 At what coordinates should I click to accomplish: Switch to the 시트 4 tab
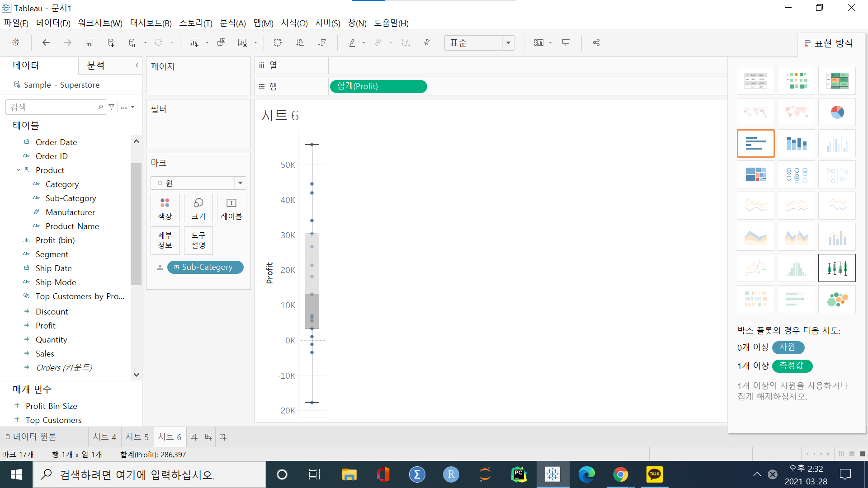(104, 437)
